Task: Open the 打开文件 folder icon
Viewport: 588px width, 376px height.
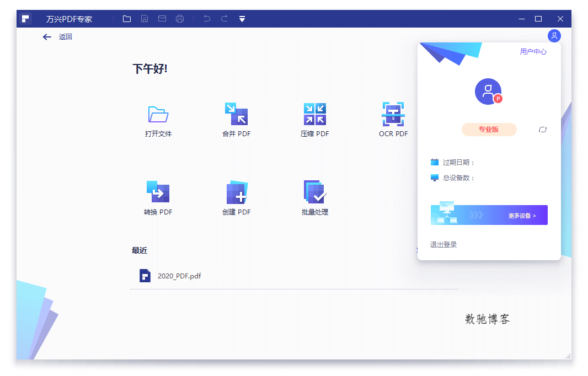Action: pyautogui.click(x=158, y=114)
